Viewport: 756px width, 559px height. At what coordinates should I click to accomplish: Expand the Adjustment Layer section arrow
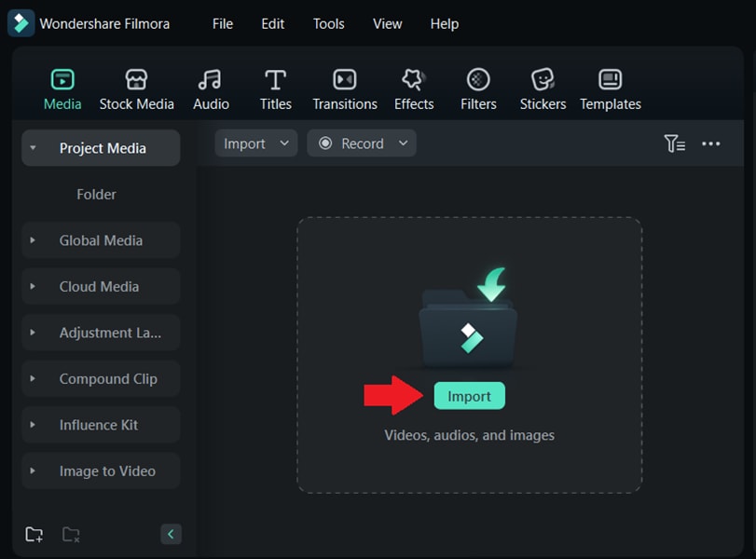coord(33,333)
